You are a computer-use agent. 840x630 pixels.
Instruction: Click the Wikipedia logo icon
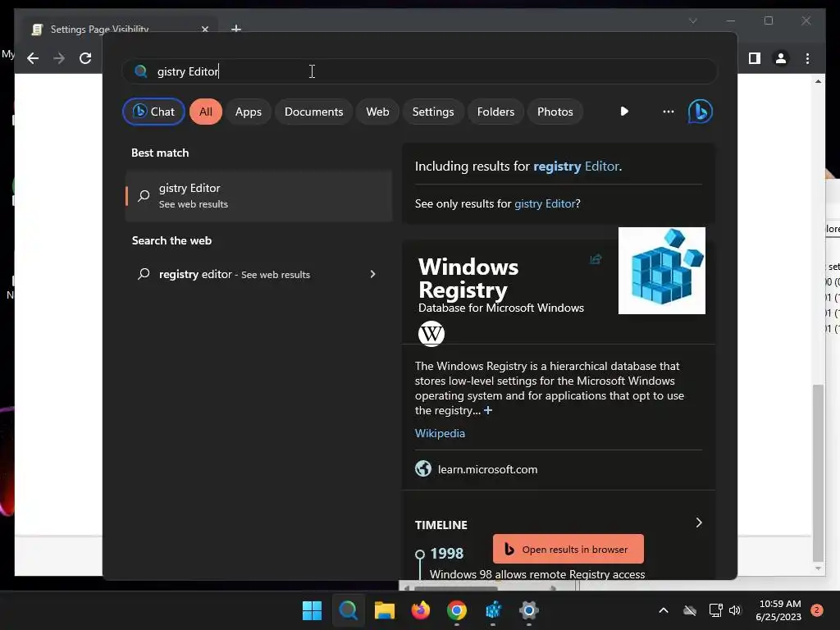pos(431,334)
